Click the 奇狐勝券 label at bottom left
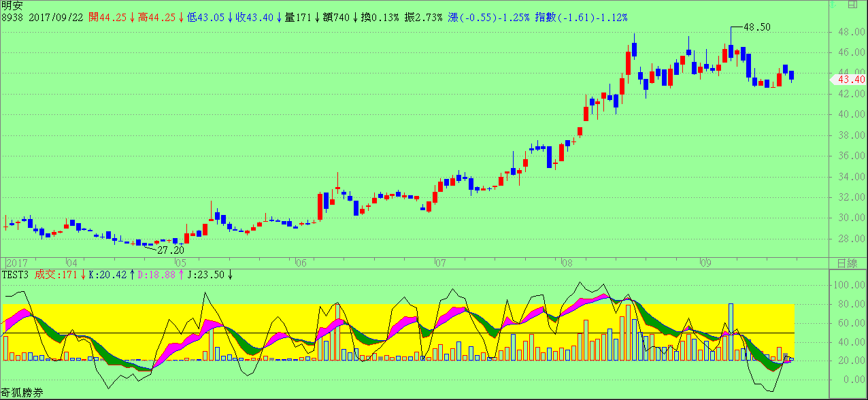 [x=22, y=393]
